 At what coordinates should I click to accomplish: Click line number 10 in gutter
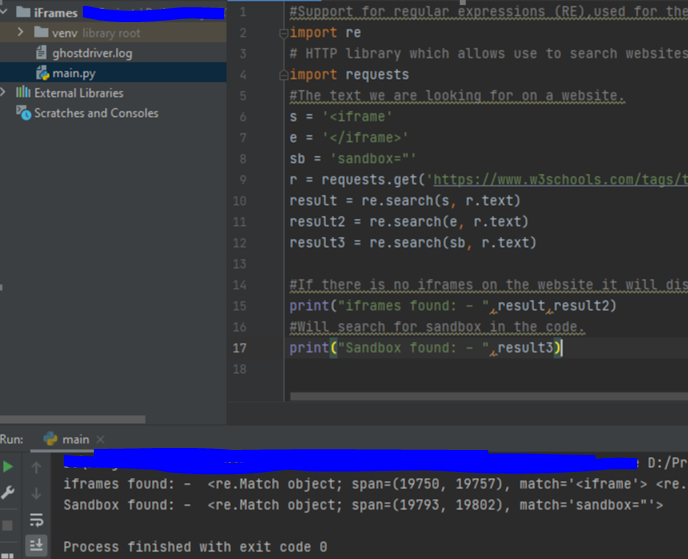[x=240, y=201]
